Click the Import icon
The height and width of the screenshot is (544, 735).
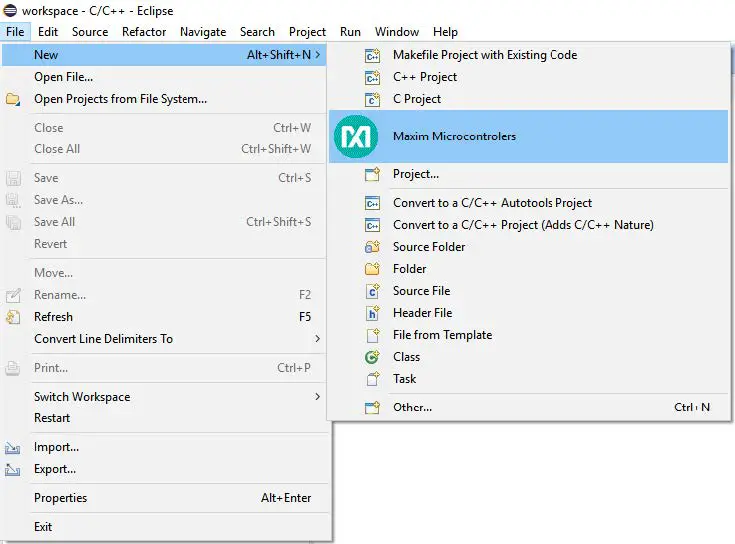click(13, 448)
